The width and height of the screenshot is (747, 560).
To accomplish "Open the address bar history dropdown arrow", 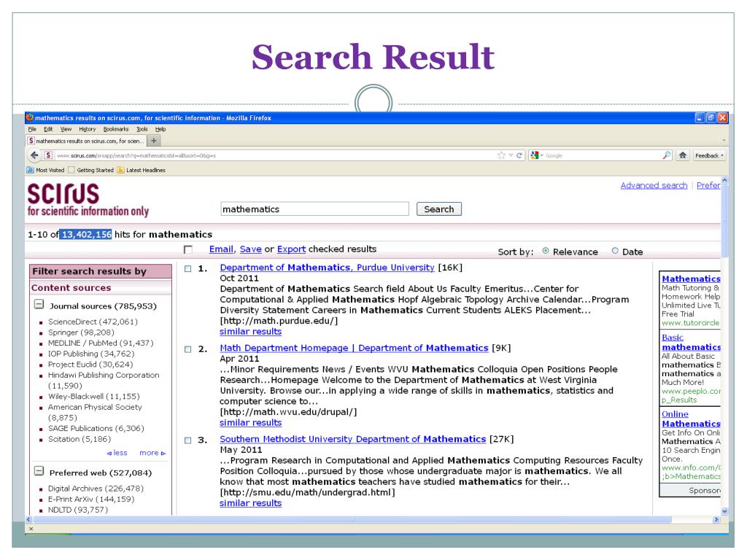I will pos(511,156).
